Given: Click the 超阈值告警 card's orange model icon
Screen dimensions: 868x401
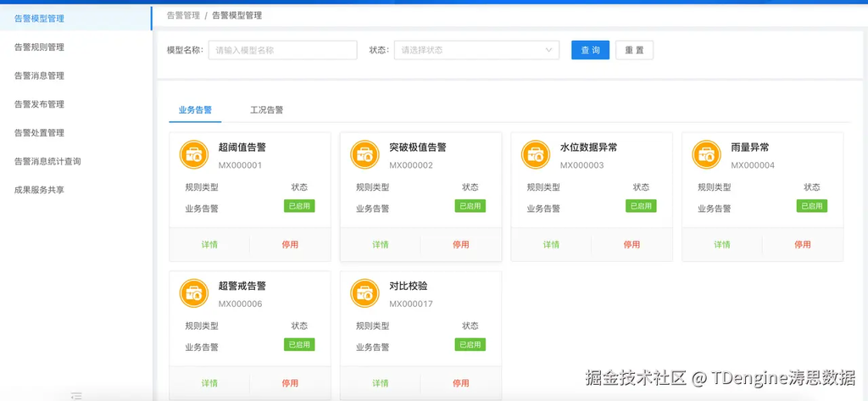Looking at the screenshot, I should pos(194,154).
